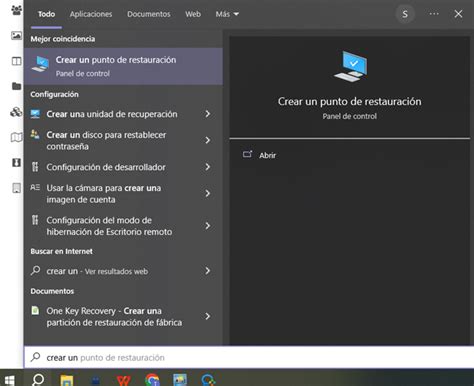Click the folder icon in left sidebar
Image resolution: width=474 pixels, height=386 pixels.
click(x=16, y=86)
